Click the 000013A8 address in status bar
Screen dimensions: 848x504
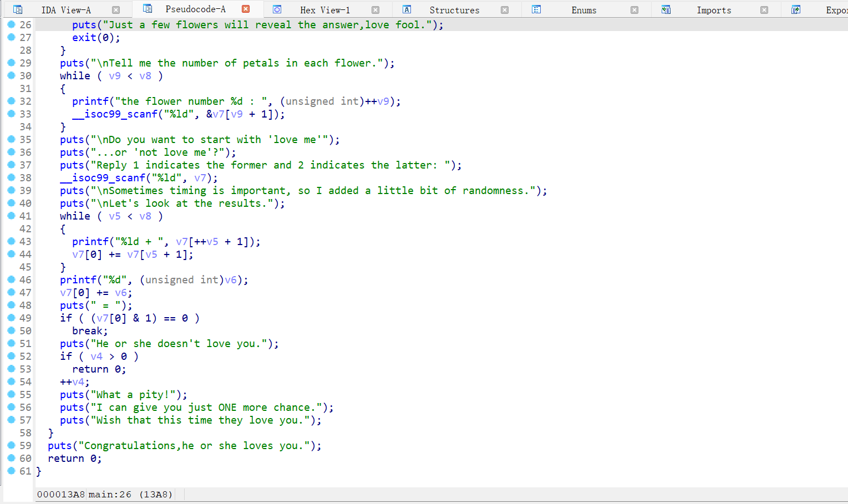(61, 494)
